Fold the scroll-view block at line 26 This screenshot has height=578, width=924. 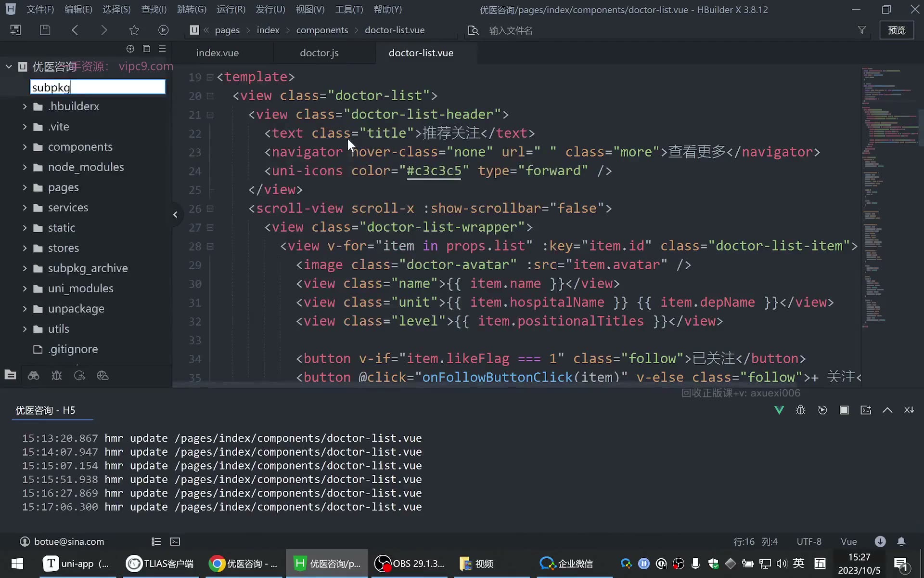click(x=210, y=209)
